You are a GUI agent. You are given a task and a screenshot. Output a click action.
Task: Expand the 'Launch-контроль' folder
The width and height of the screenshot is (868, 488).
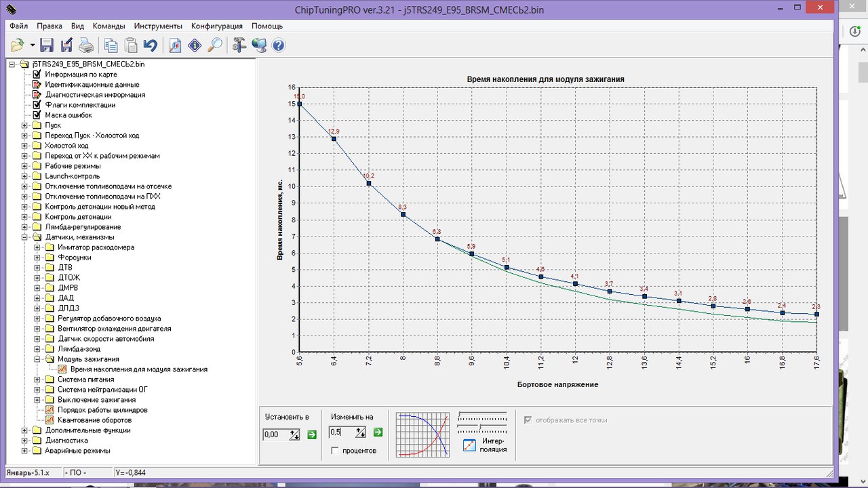coord(25,176)
